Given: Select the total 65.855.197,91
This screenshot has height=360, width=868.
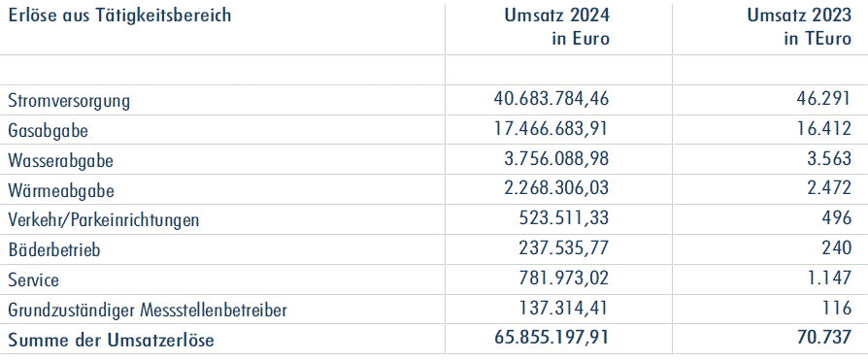Looking at the screenshot, I should coord(551,338).
